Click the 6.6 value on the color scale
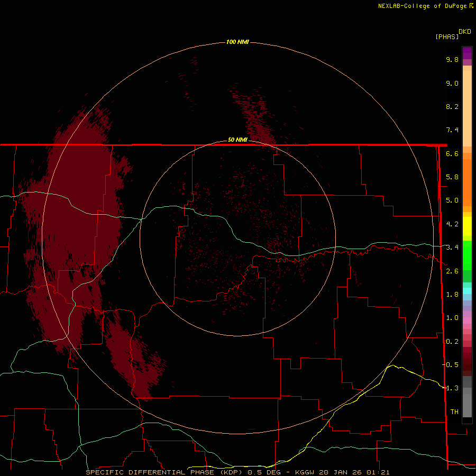 click(452, 153)
